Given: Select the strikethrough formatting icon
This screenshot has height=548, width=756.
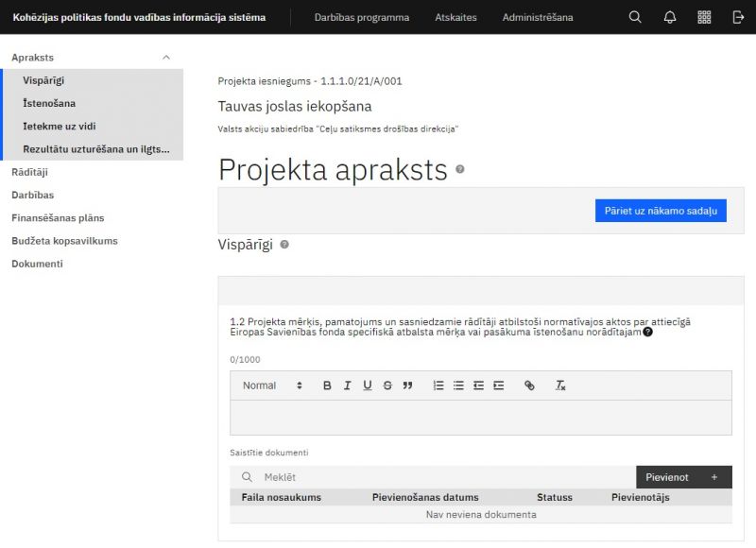Looking at the screenshot, I should tap(387, 385).
